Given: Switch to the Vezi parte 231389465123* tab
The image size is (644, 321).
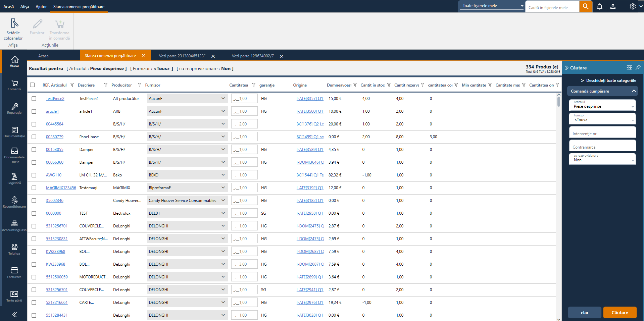Looking at the screenshot, I should coord(182,56).
